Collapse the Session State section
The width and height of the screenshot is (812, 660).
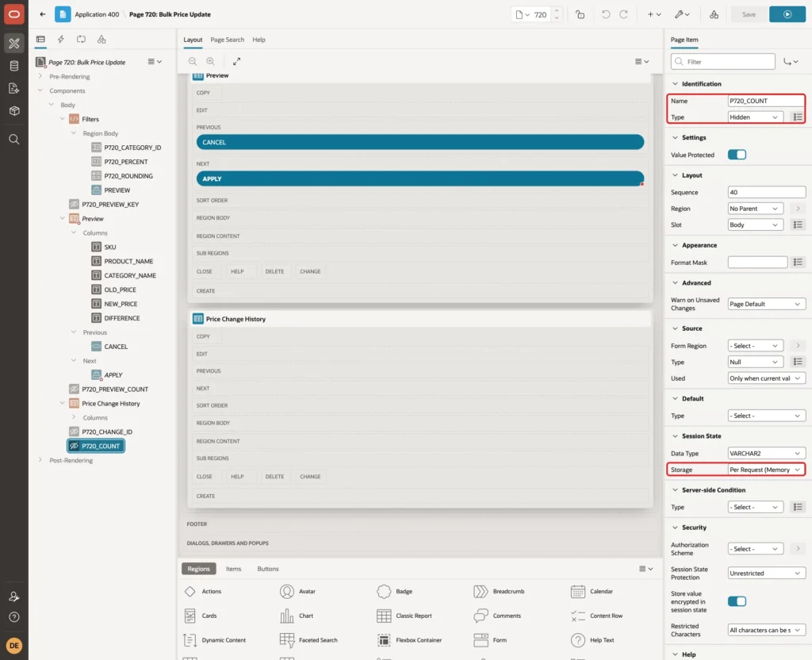[675, 436]
